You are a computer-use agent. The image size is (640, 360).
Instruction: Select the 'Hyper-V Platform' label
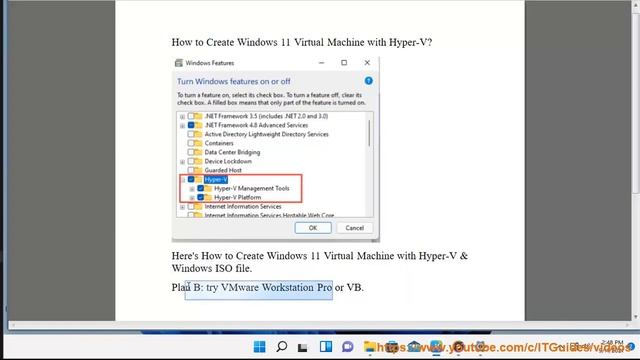(237, 197)
